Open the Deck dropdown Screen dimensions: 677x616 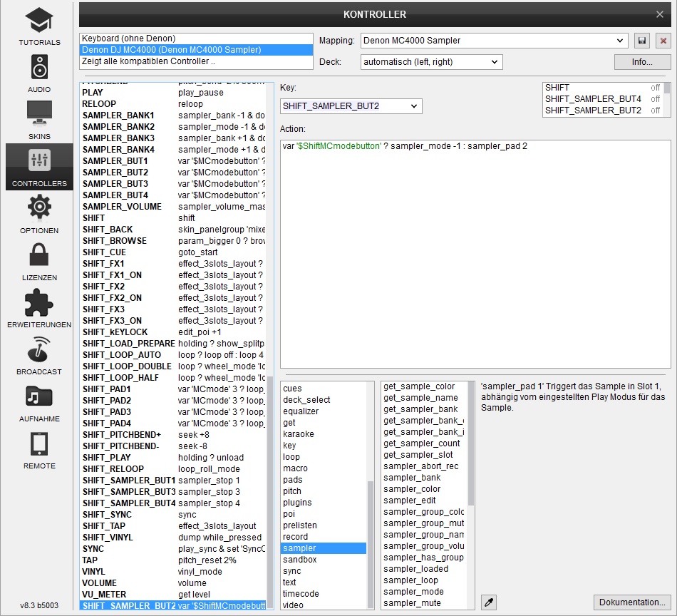tap(431, 62)
